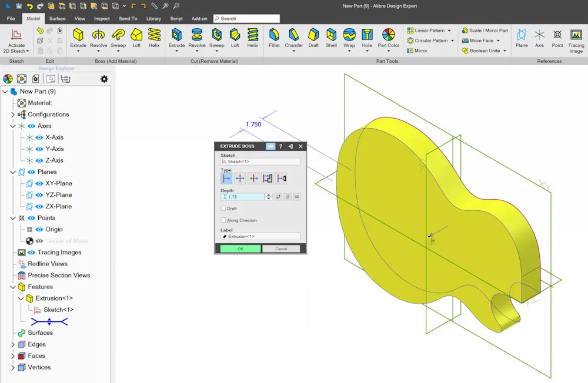
Task: Expand the Vertices node
Action: pyautogui.click(x=13, y=367)
